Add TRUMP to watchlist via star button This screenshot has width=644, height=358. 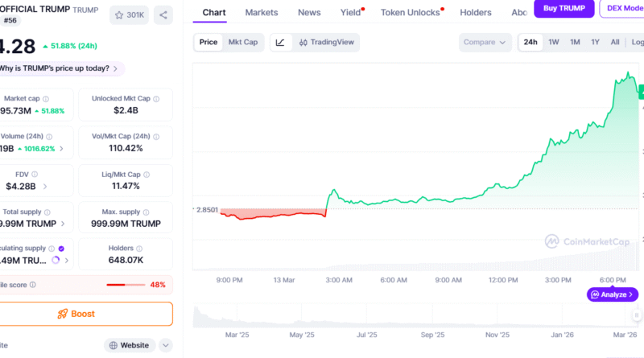point(129,14)
